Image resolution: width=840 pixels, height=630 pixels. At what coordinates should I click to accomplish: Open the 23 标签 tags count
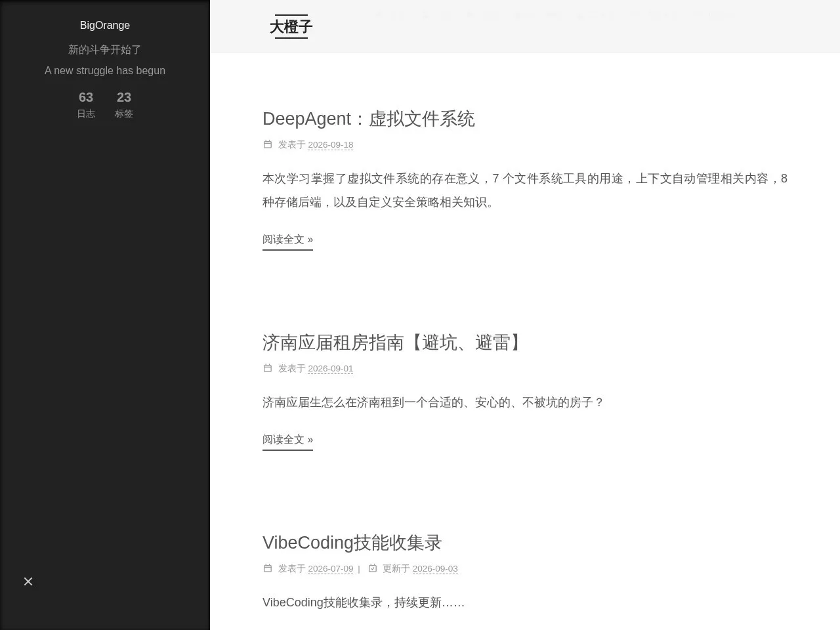coord(124,104)
